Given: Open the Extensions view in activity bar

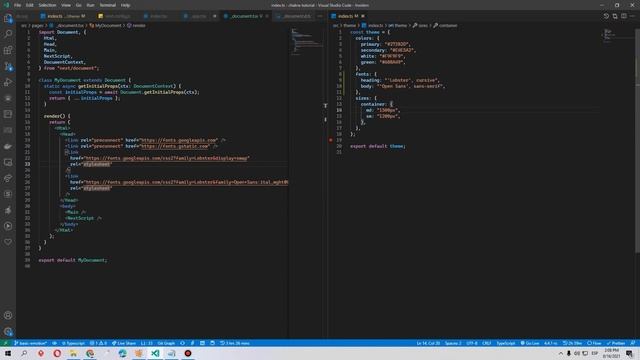Looking at the screenshot, I should pyautogui.click(x=8, y=50).
